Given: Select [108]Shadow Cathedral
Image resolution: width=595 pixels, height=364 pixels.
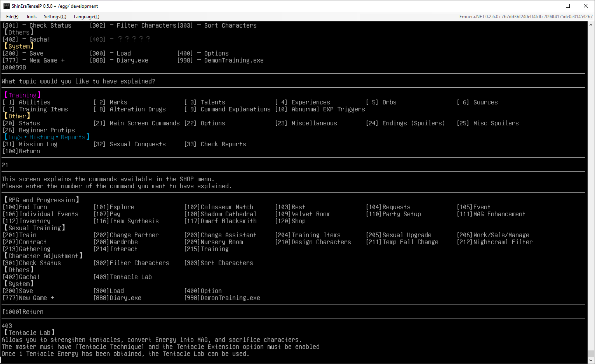Looking at the screenshot, I should point(220,214).
